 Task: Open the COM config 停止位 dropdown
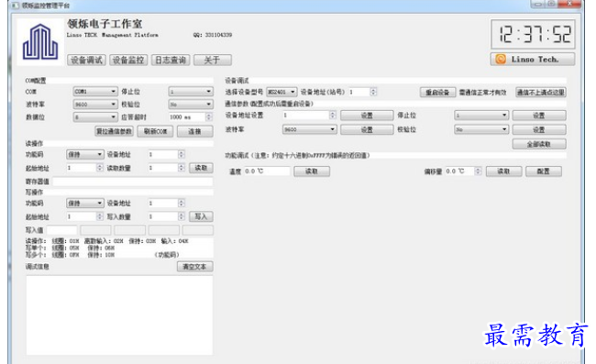(x=191, y=92)
